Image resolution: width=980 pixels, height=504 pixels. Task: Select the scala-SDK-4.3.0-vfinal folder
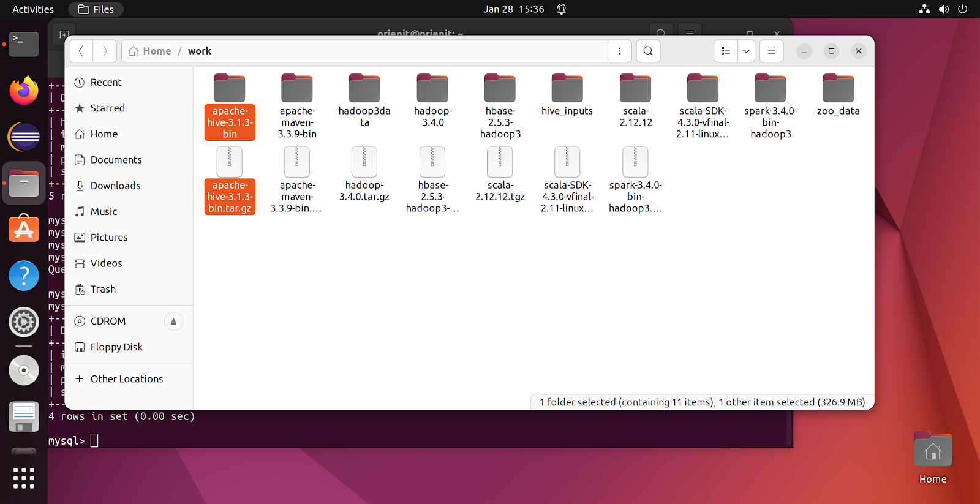point(703,107)
